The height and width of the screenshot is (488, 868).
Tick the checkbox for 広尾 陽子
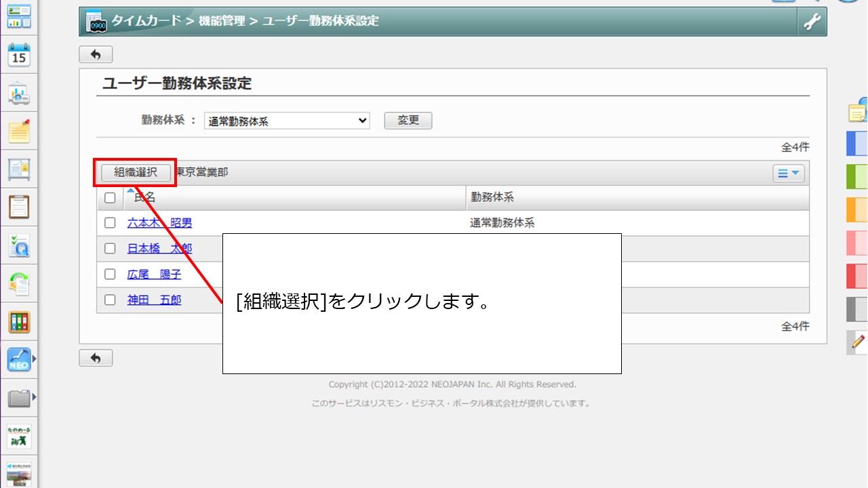coord(110,274)
